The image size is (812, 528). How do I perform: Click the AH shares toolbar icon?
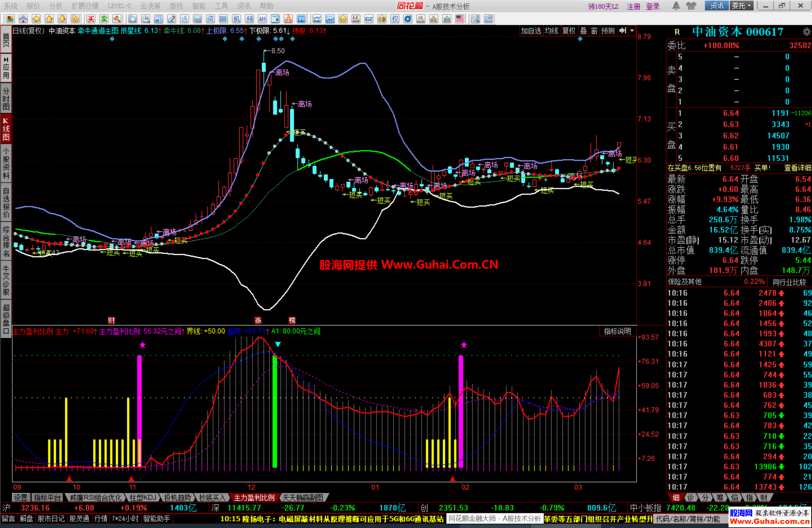click(262, 19)
